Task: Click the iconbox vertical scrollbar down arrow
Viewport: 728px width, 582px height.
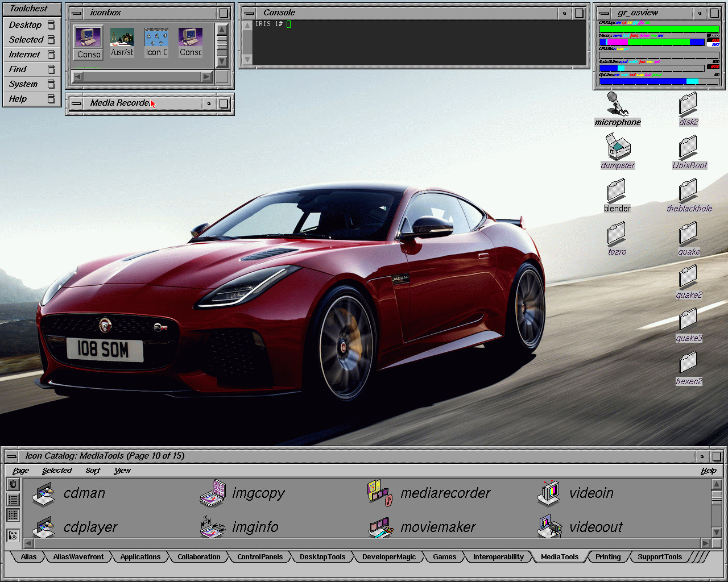Action: tap(222, 61)
